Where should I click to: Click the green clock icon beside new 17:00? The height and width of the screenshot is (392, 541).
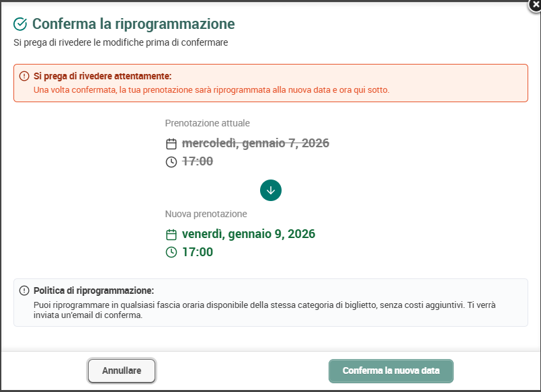coord(171,252)
